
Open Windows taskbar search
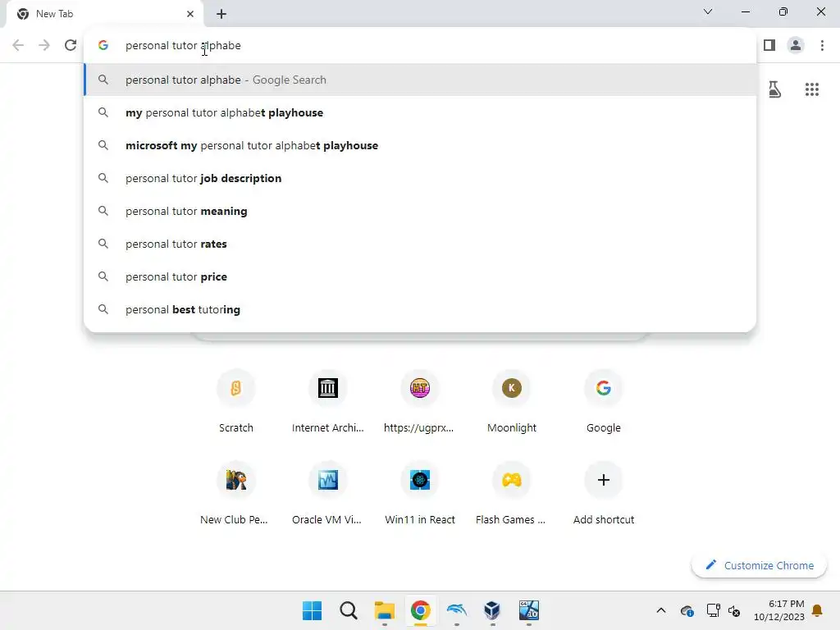click(348, 610)
